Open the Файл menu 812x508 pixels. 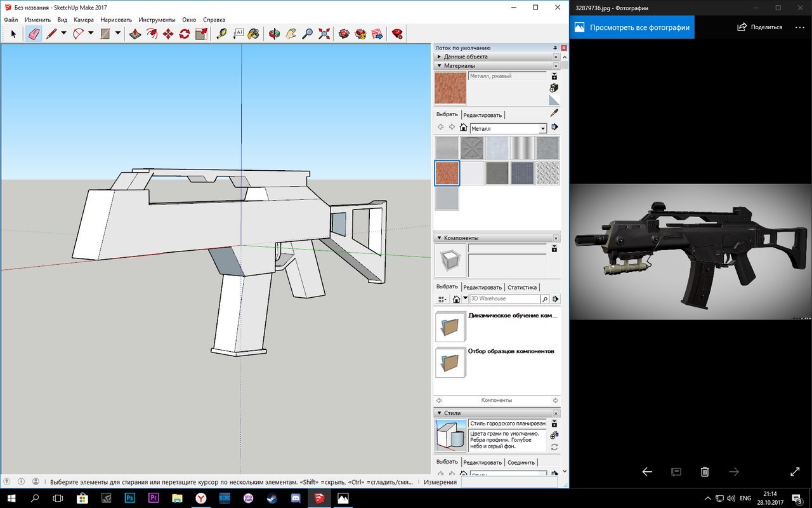click(11, 20)
